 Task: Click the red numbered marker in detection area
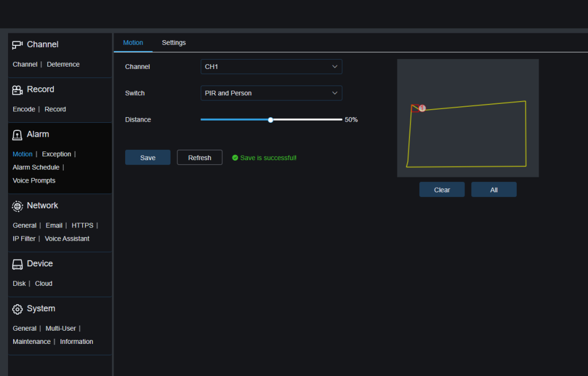coord(422,108)
